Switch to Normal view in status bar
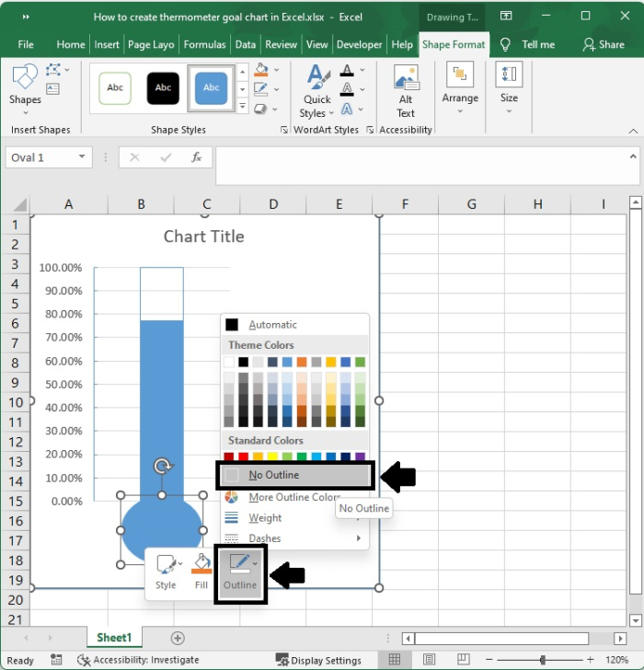Screen dimensions: 644x670 click(x=394, y=660)
